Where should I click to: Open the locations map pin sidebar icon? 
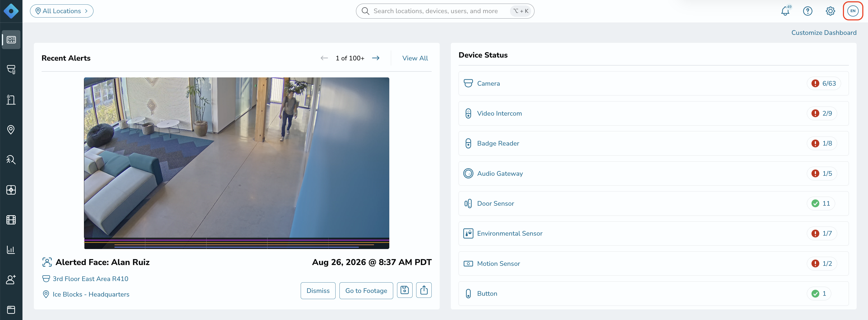11,130
